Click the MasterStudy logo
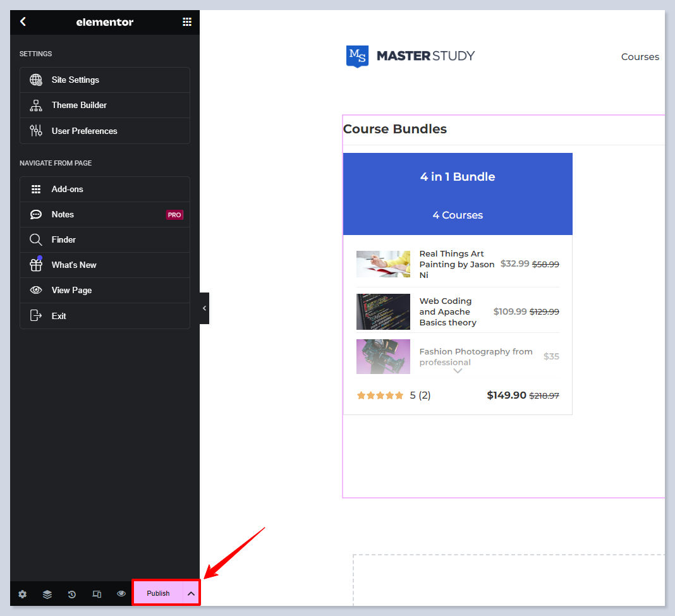This screenshot has height=616, width=675. pyautogui.click(x=410, y=56)
